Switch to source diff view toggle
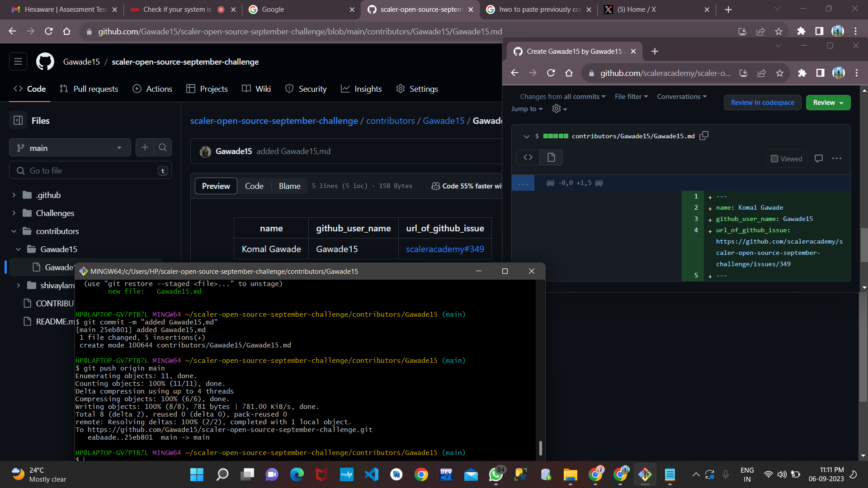 click(528, 157)
